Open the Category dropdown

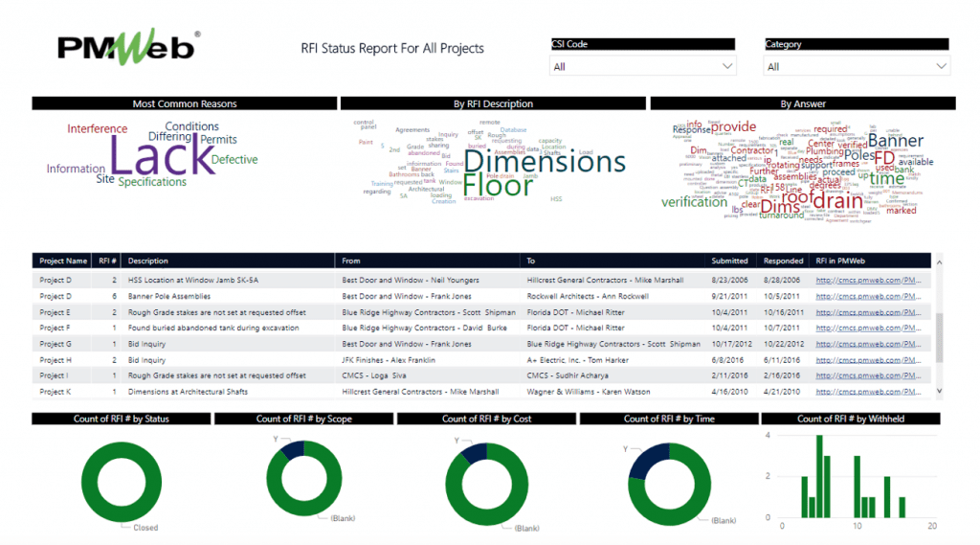(857, 66)
